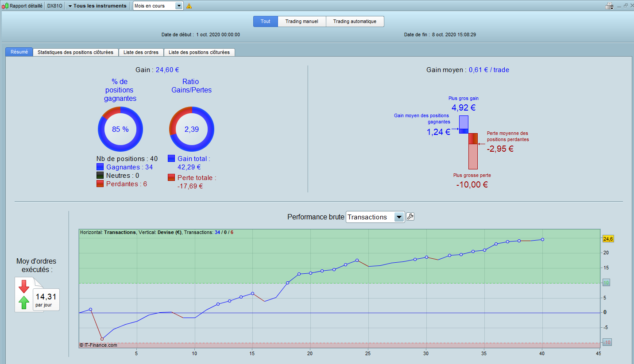Click the Date de début 1 oct. 2020 text
Screen dimensions: 634x364
tap(201, 34)
